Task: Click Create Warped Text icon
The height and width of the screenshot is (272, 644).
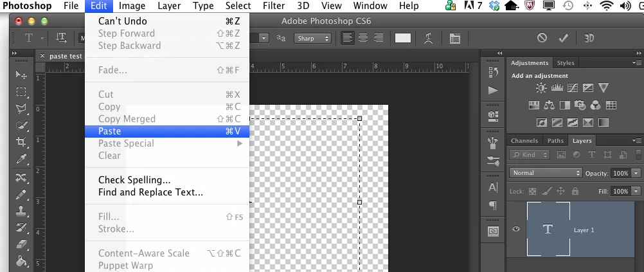Action: pyautogui.click(x=429, y=38)
